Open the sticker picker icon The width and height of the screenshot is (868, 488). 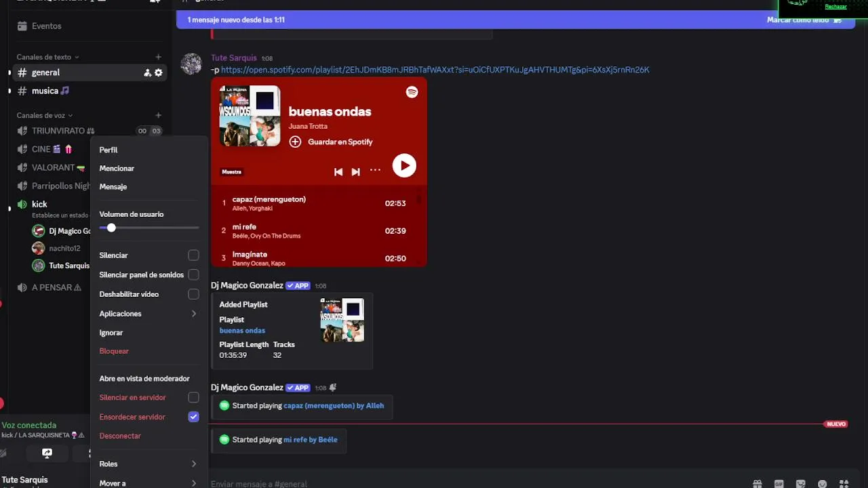801,484
